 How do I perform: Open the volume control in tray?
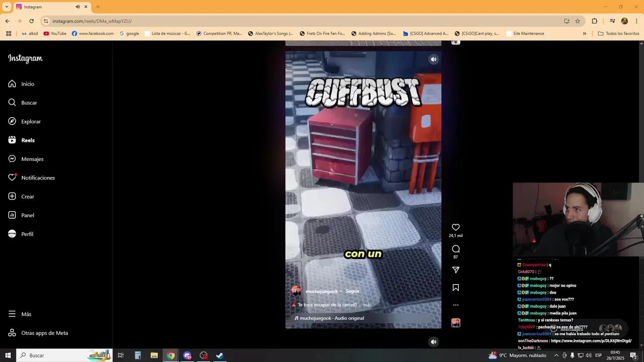(x=588, y=355)
